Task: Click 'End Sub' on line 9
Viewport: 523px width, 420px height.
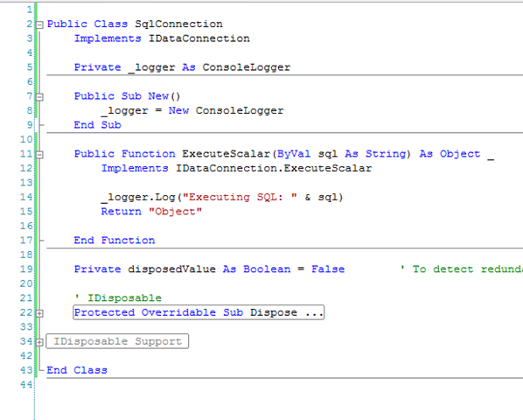Action: (97, 125)
